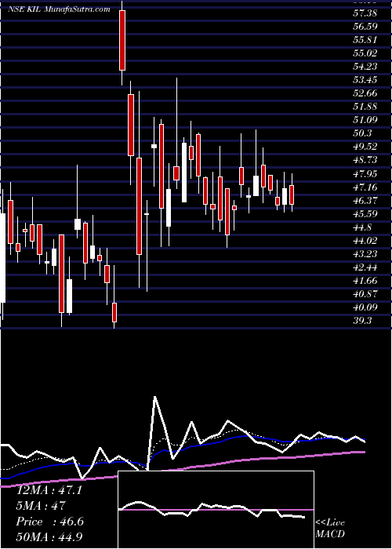
Task: Click the NSE KIL MunafaSutra.com title text
Action: pyautogui.click(x=59, y=9)
